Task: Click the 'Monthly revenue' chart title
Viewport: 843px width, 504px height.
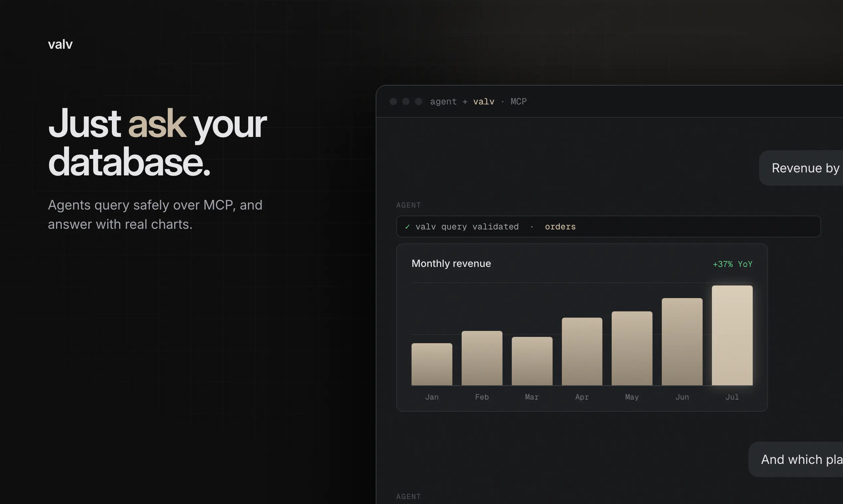Action: pos(451,264)
